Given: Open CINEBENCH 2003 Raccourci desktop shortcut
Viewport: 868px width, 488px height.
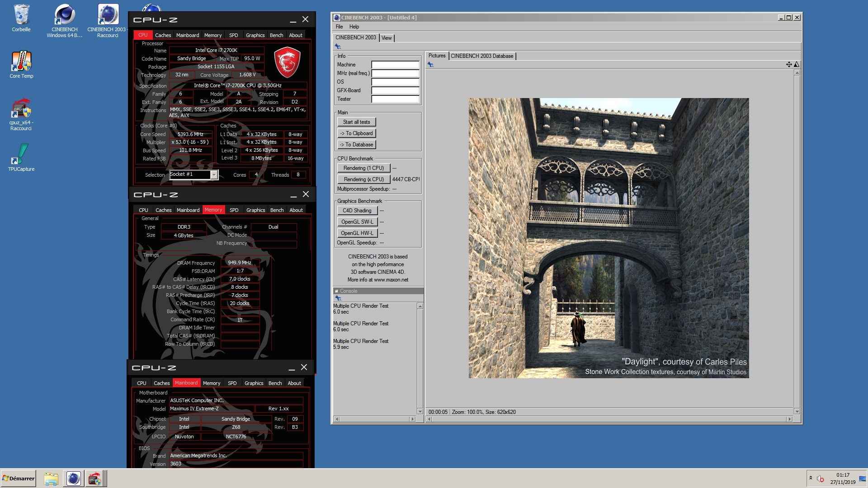Looking at the screenshot, I should pos(107,20).
